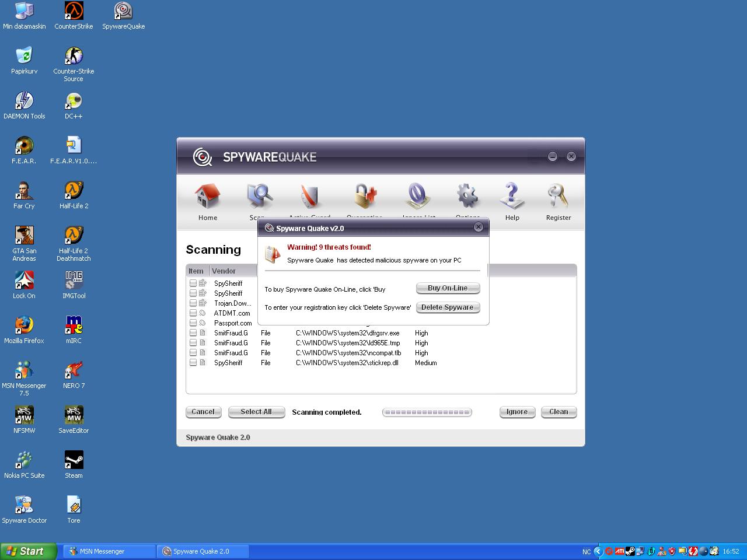This screenshot has height=560, width=747.
Task: Click the red security shield tray icon
Action: tap(672, 551)
